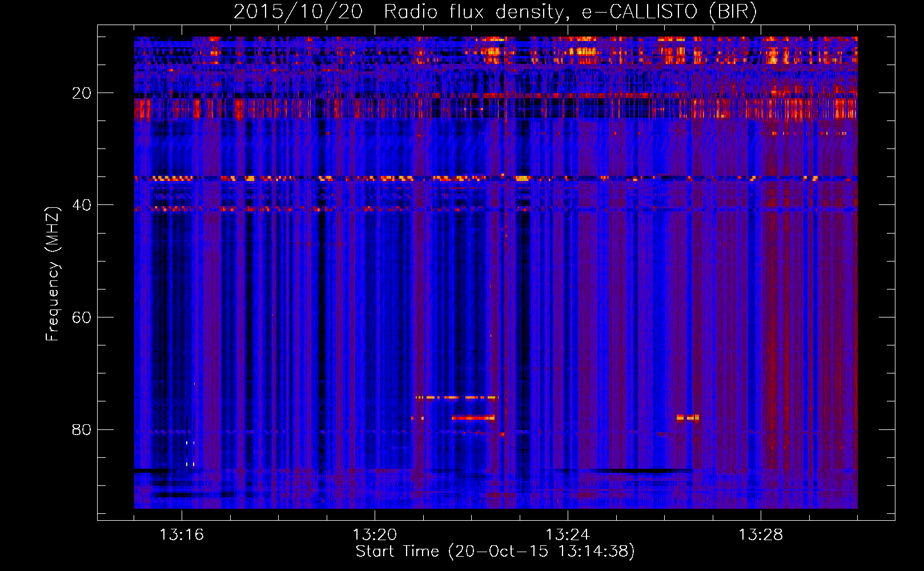Viewport: 924px width, 571px height.
Task: Click the 13:24 time tick label
Action: point(568,535)
